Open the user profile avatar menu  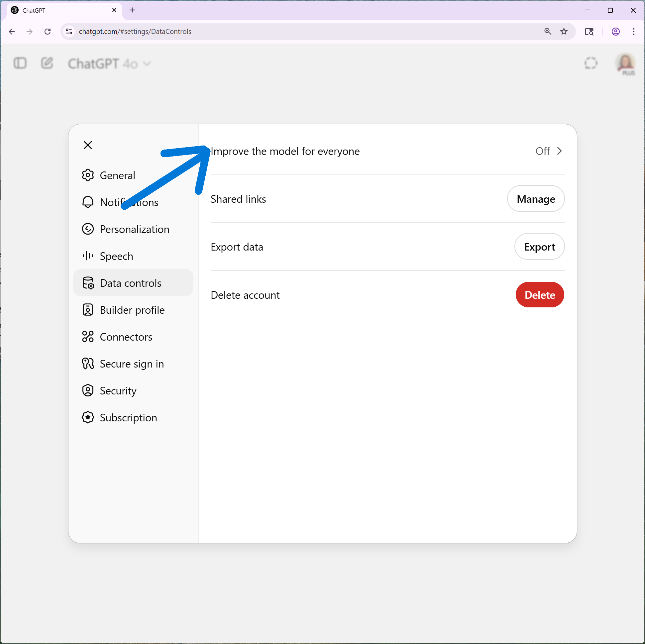pyautogui.click(x=625, y=62)
